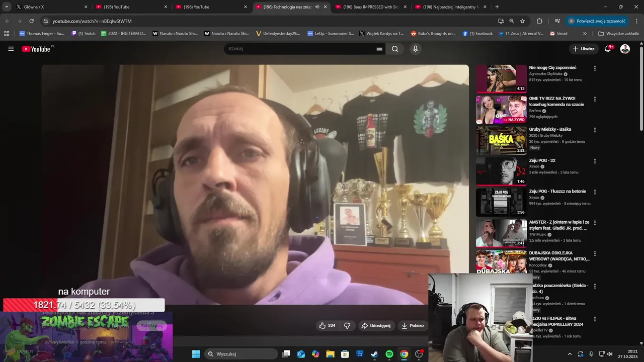The height and width of the screenshot is (362, 644).
Task: Open Task View from the taskbar
Action: [286, 354]
